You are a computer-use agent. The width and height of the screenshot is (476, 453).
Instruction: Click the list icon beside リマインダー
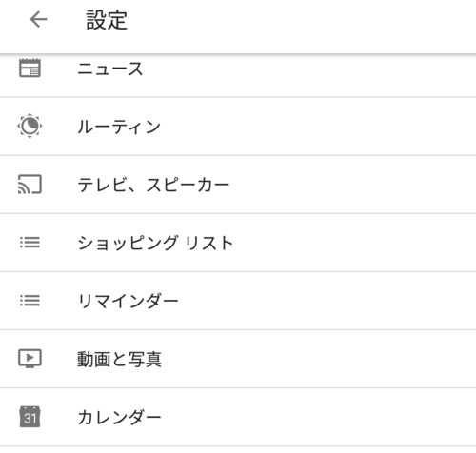click(x=30, y=301)
